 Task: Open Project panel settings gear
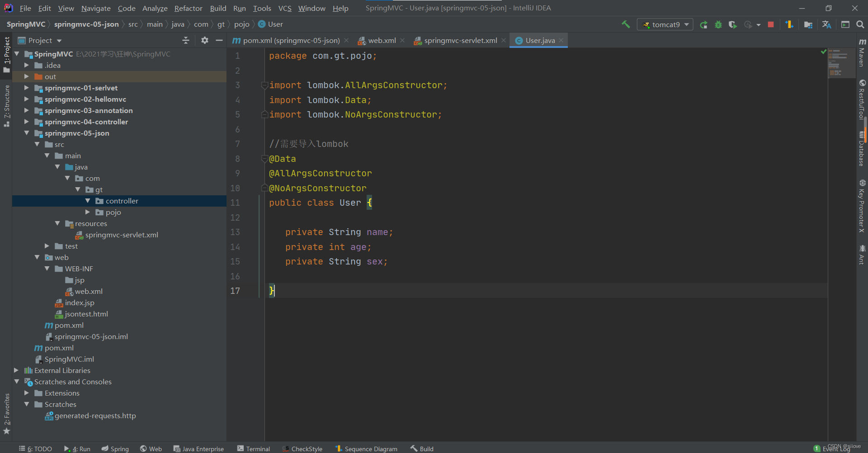click(205, 40)
